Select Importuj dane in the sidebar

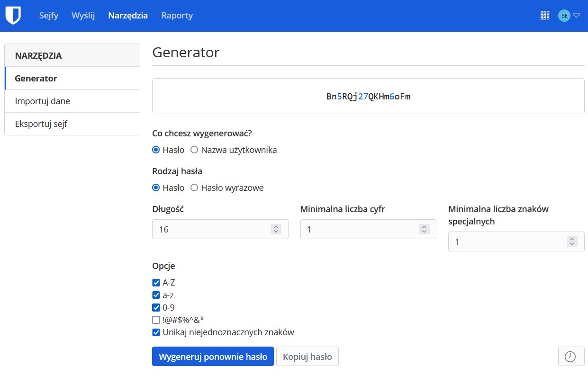tap(43, 101)
